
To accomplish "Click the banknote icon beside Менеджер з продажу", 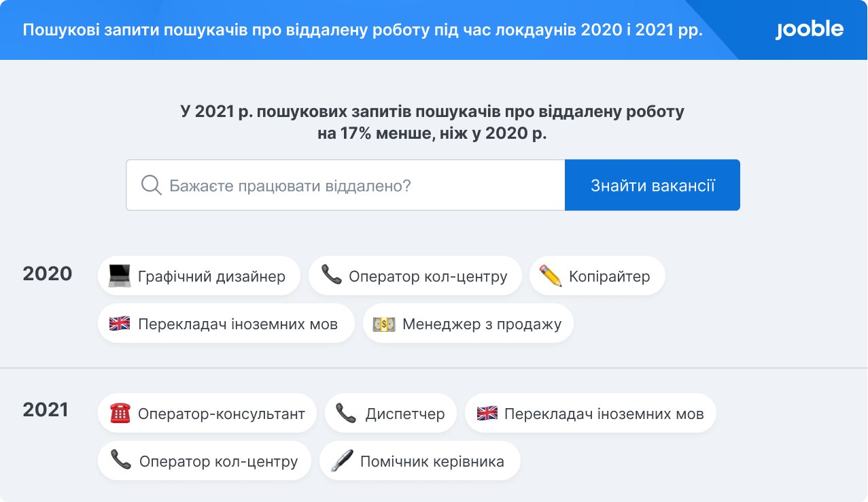I will click(x=384, y=324).
